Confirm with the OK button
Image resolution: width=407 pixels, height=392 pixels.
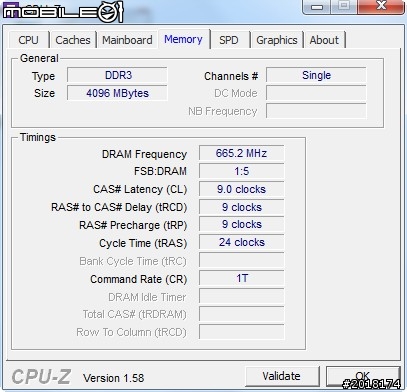363,376
